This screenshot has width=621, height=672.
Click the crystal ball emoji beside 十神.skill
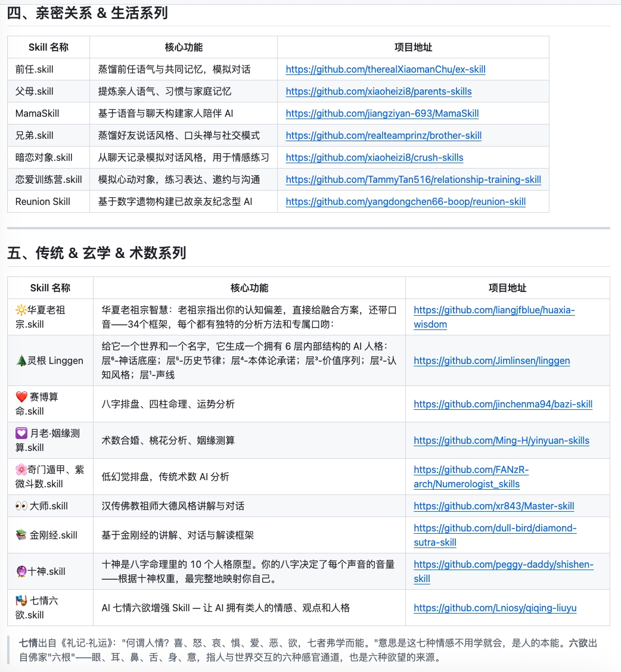coord(21,571)
